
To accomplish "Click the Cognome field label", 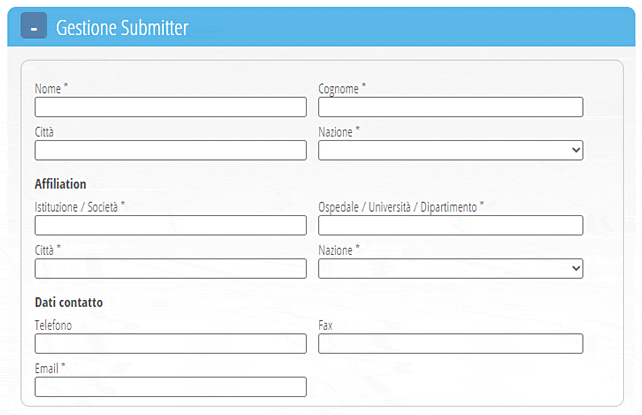I will pos(339,88).
